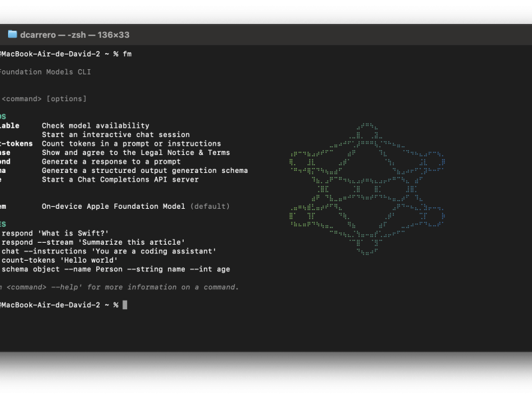Click 'Generate a structured output generation schema'
Viewport: 532px width, 399px height.
[145, 171]
